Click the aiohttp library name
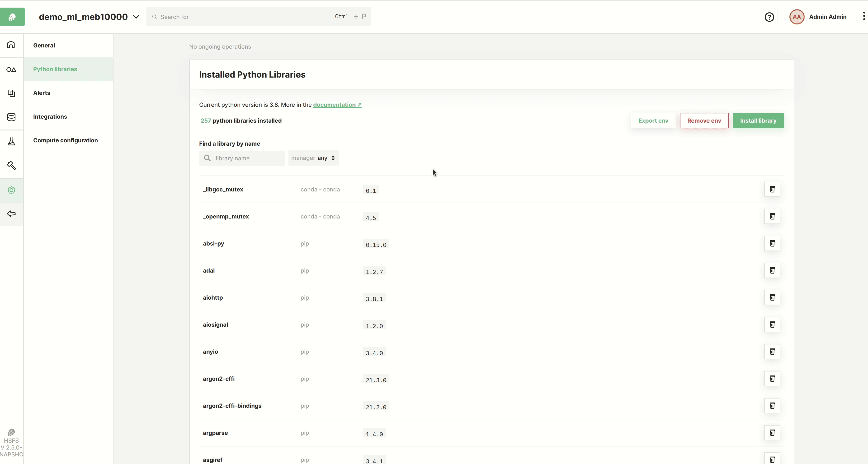The width and height of the screenshot is (868, 464). (213, 298)
